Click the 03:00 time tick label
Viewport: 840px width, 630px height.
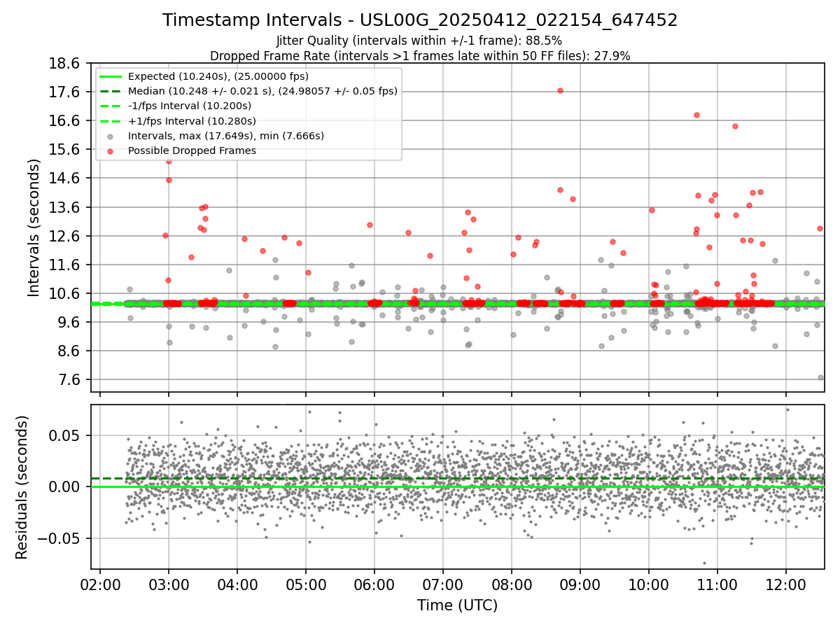click(x=169, y=584)
